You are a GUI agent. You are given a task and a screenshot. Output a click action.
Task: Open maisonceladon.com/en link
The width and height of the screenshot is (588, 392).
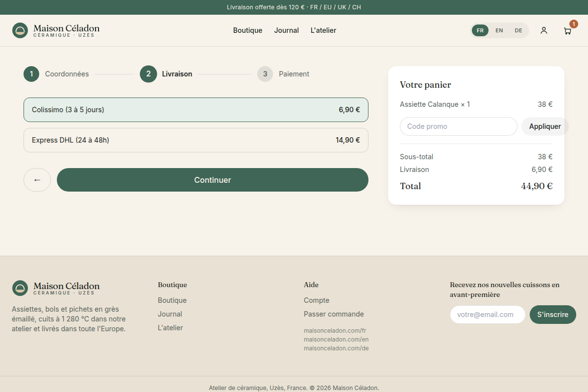click(336, 340)
